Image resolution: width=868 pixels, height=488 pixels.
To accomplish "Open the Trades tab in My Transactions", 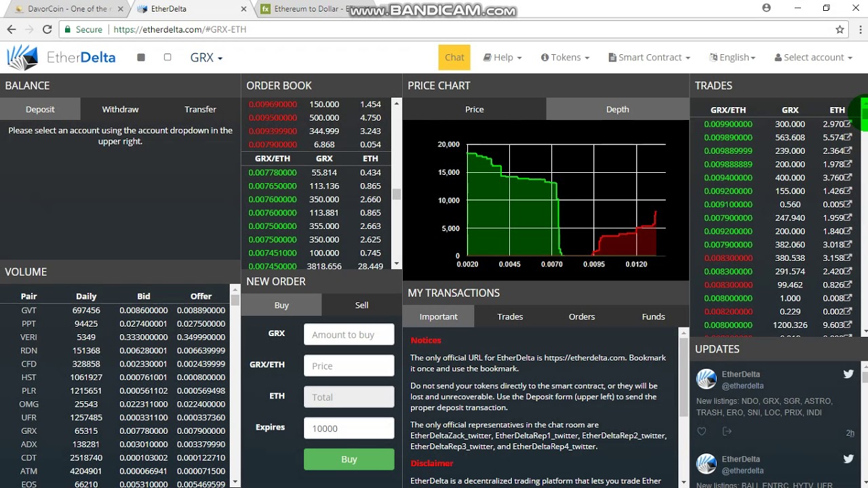I will click(510, 317).
